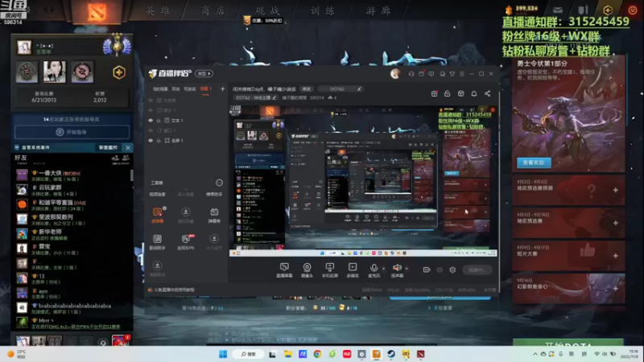Lock the 文本 1 source
The image size is (644, 362).
click(159, 120)
